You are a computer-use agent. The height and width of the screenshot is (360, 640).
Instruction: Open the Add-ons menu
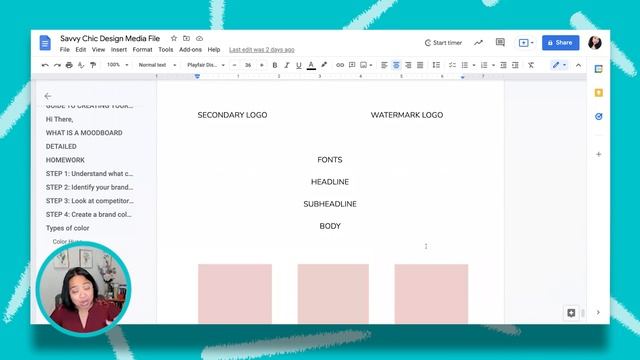coord(190,49)
